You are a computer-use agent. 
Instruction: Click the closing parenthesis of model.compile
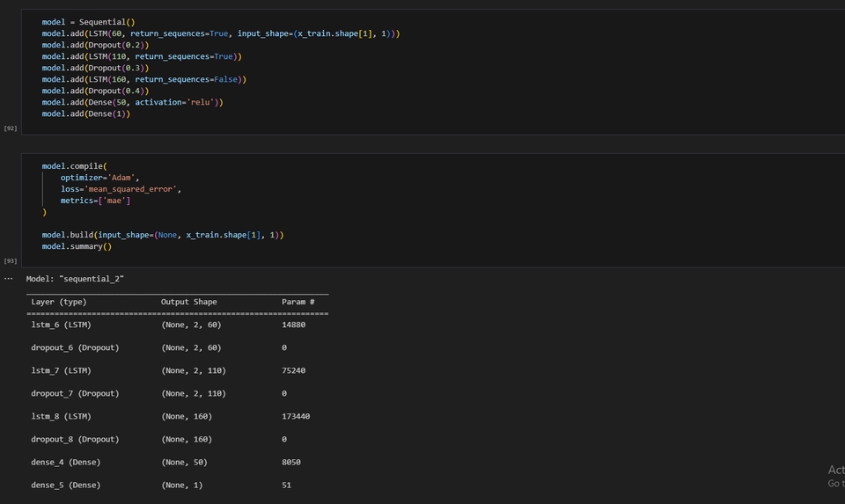pyautogui.click(x=44, y=212)
